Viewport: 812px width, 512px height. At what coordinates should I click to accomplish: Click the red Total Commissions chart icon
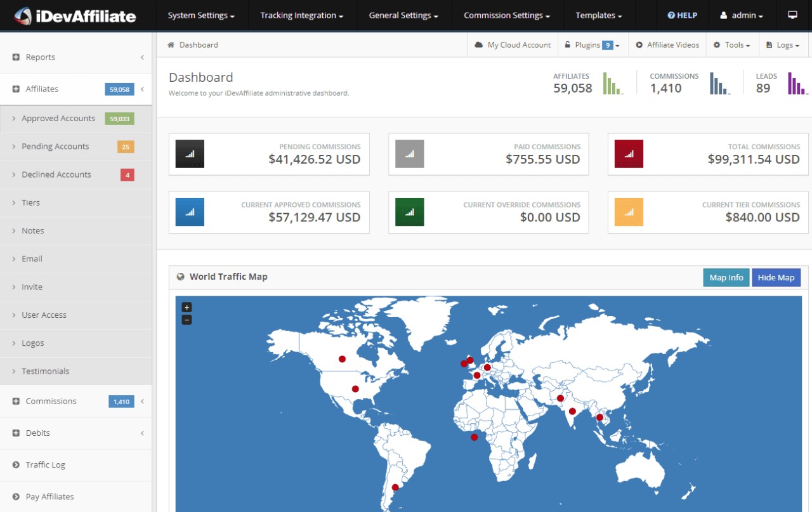[x=629, y=154]
